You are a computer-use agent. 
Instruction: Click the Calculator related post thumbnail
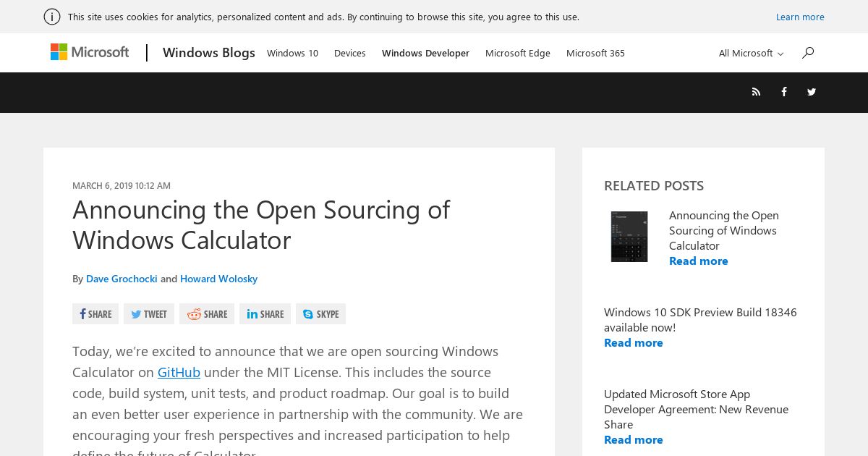tap(629, 237)
